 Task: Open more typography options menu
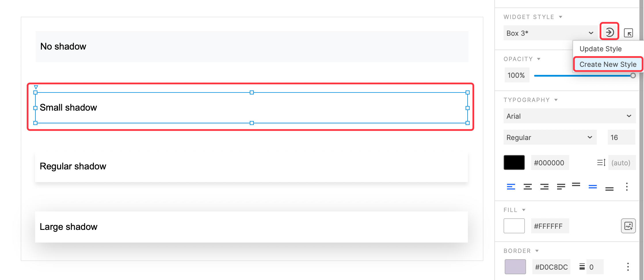[x=627, y=187]
